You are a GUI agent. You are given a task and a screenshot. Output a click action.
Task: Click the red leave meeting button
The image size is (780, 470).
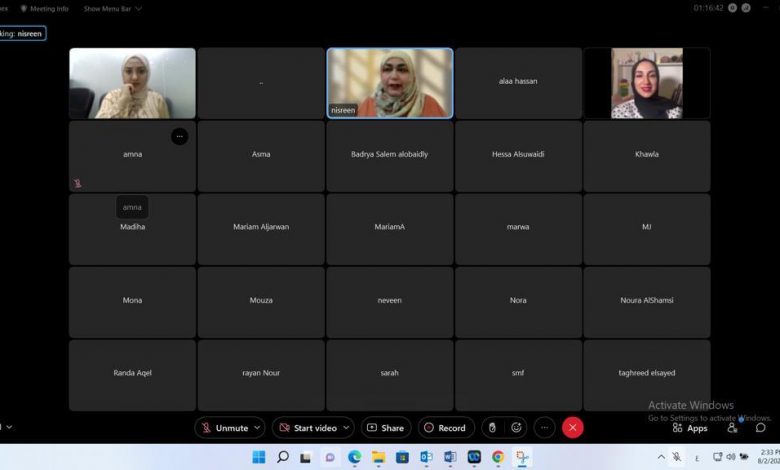pyautogui.click(x=572, y=428)
